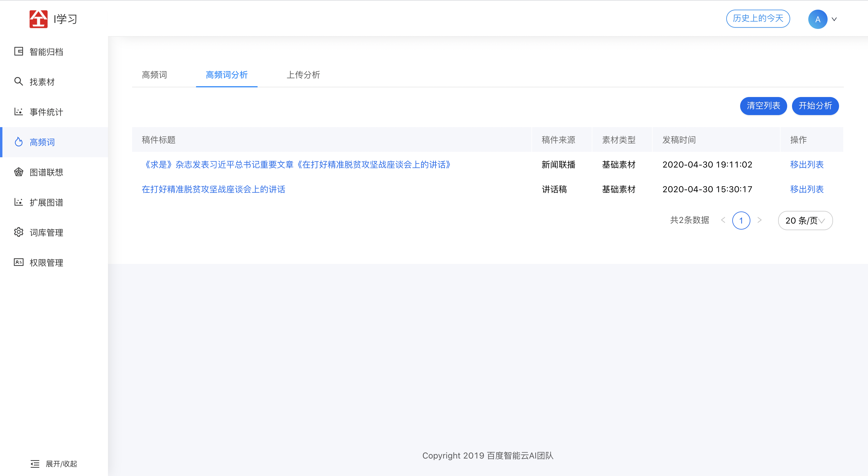
Task: Click the 权限管理 ID card icon
Action: pos(18,262)
